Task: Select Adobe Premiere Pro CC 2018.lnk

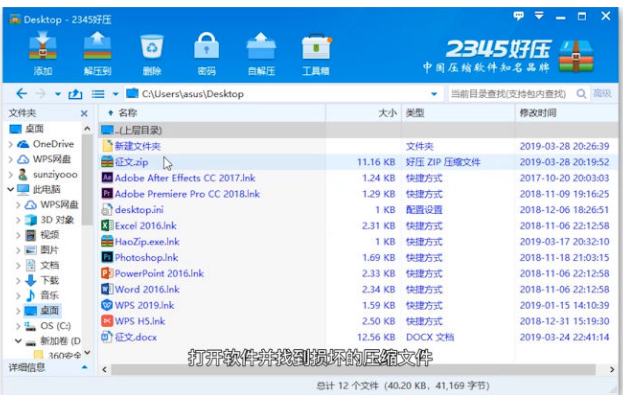Action: pyautogui.click(x=358, y=194)
